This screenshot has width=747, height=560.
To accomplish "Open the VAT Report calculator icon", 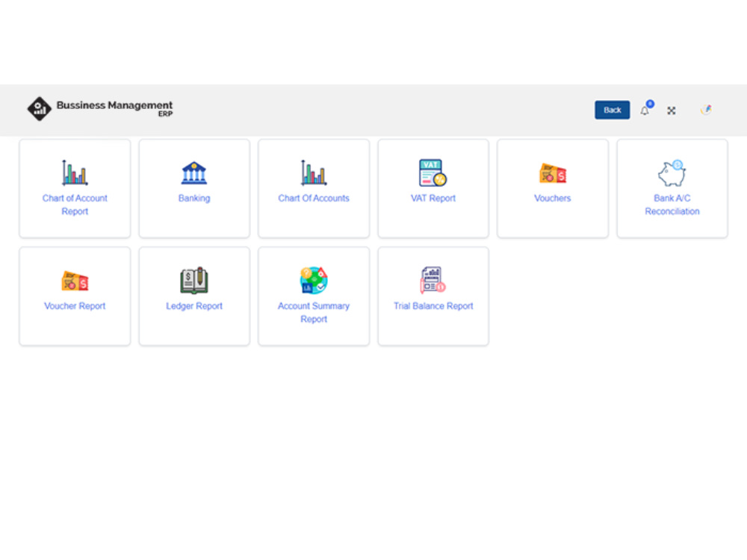I will pyautogui.click(x=433, y=172).
